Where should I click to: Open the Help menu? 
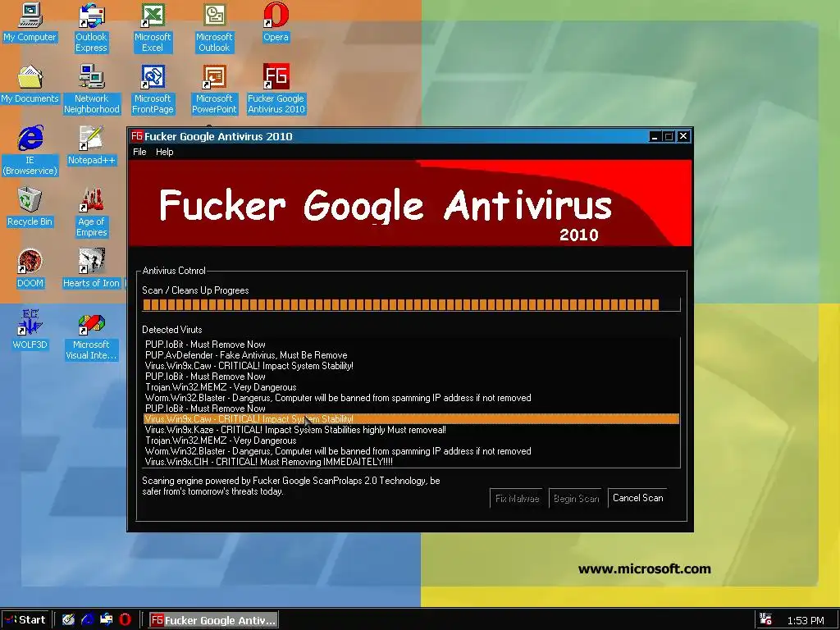tap(164, 152)
